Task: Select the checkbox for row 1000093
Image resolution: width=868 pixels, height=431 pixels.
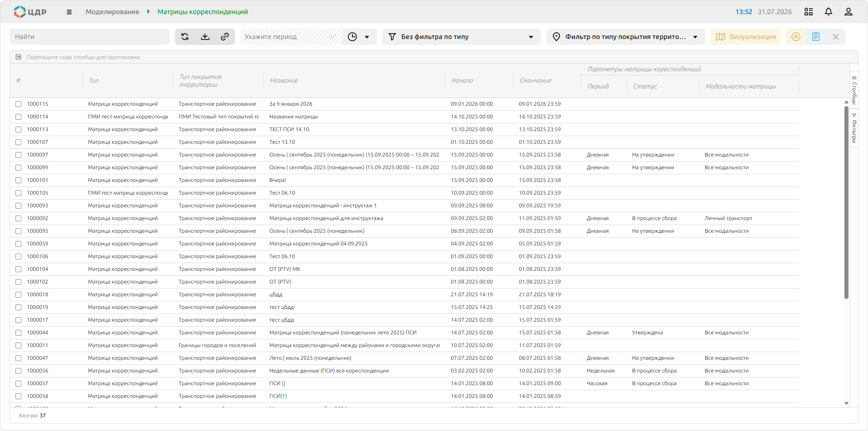Action: (19, 206)
